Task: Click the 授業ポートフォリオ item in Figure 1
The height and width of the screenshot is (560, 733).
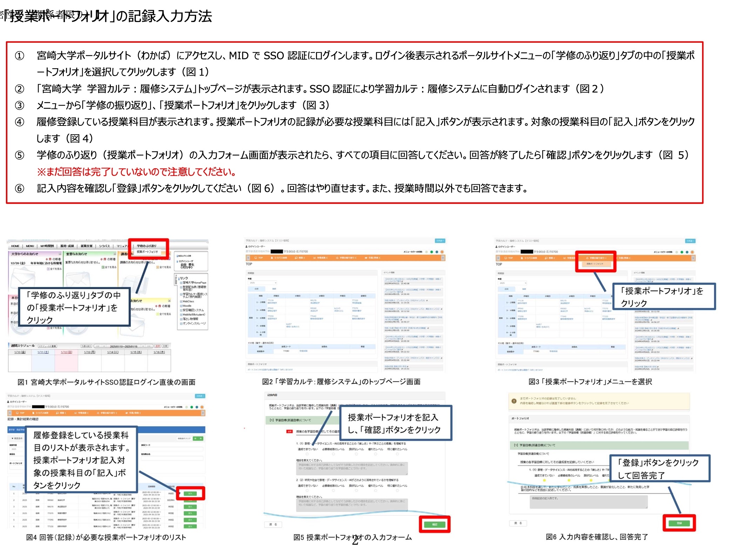Action: point(147,252)
